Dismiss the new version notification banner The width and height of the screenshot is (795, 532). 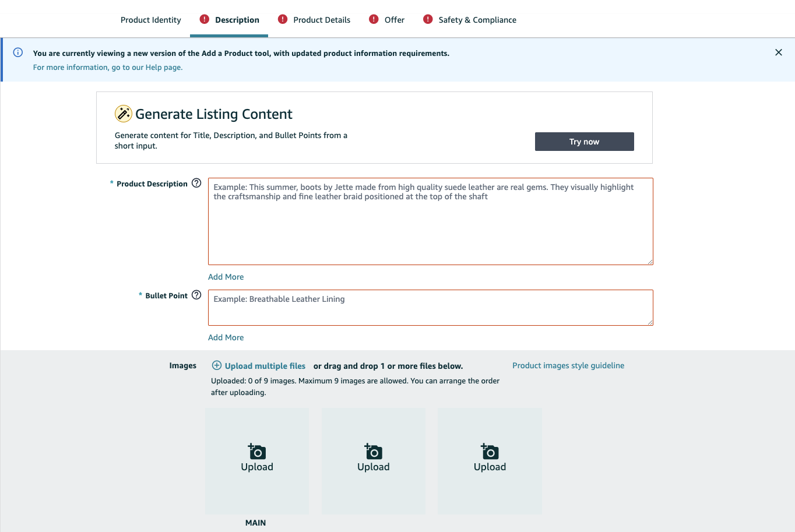pos(779,52)
